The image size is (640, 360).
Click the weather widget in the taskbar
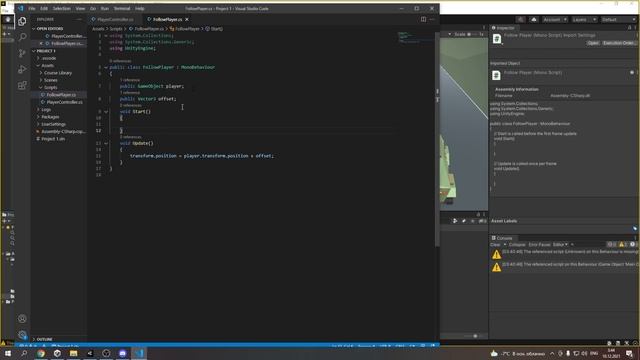[x=518, y=353]
